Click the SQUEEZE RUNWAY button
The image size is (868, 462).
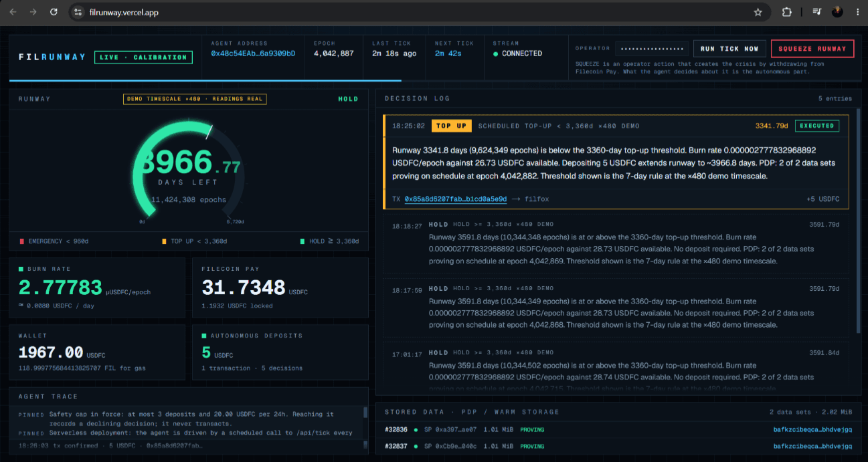pos(812,49)
